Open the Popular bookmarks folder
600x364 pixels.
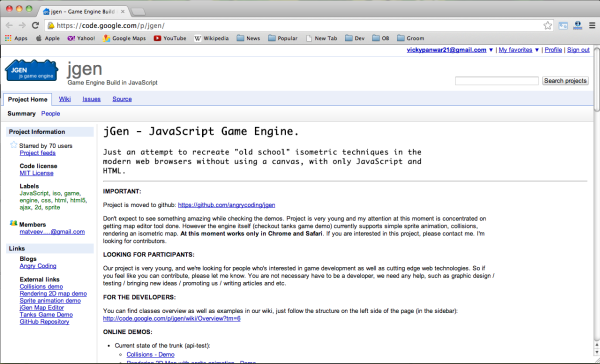tap(283, 38)
